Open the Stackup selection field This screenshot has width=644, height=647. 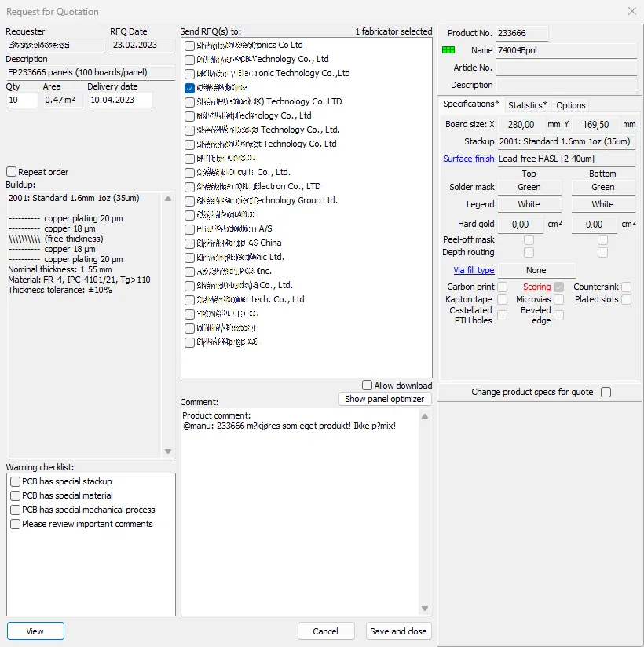[567, 141]
